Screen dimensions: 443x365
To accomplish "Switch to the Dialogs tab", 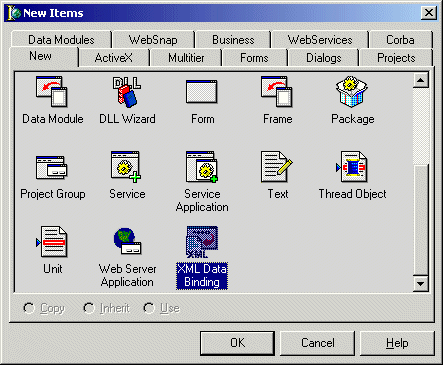I will tap(323, 58).
